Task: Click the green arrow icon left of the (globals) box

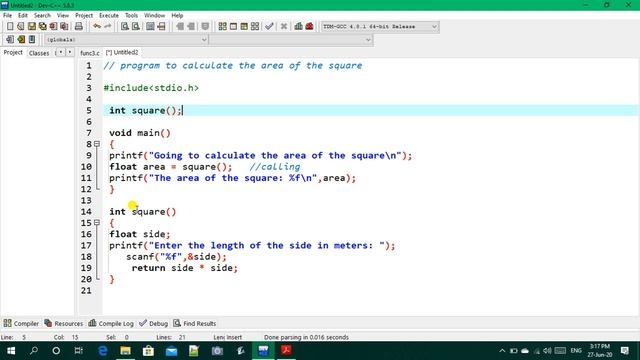Action: coord(21,40)
